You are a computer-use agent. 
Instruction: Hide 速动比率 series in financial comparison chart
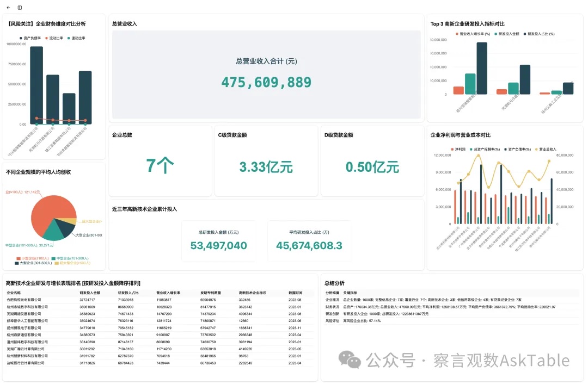(77, 39)
